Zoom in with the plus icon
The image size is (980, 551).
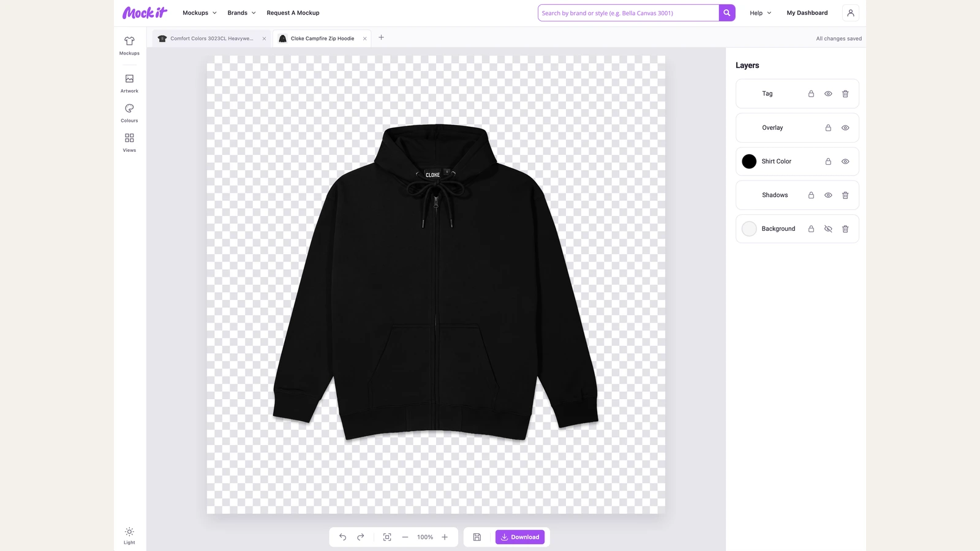coord(445,537)
